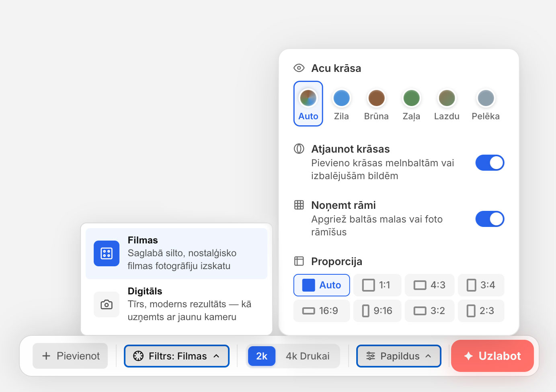Toggle the Atjaunot krāsas switch
Image resolution: width=556 pixels, height=392 pixels.
tap(489, 163)
